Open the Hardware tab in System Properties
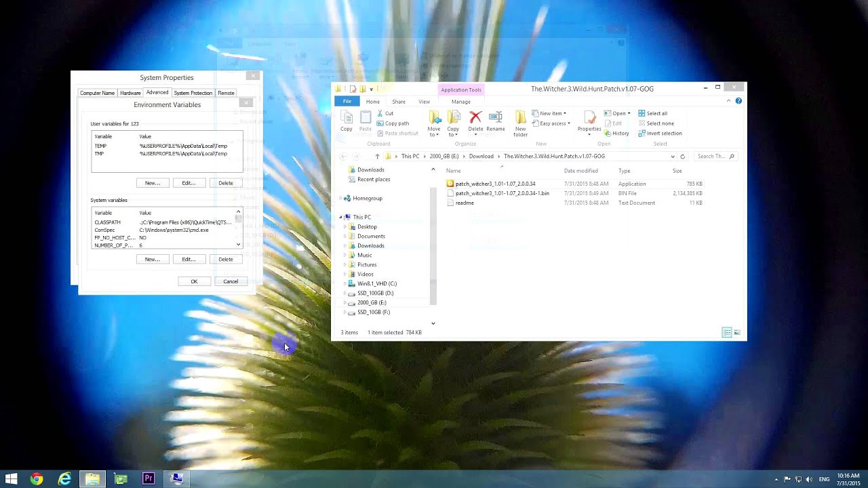868x488 pixels. pos(130,93)
